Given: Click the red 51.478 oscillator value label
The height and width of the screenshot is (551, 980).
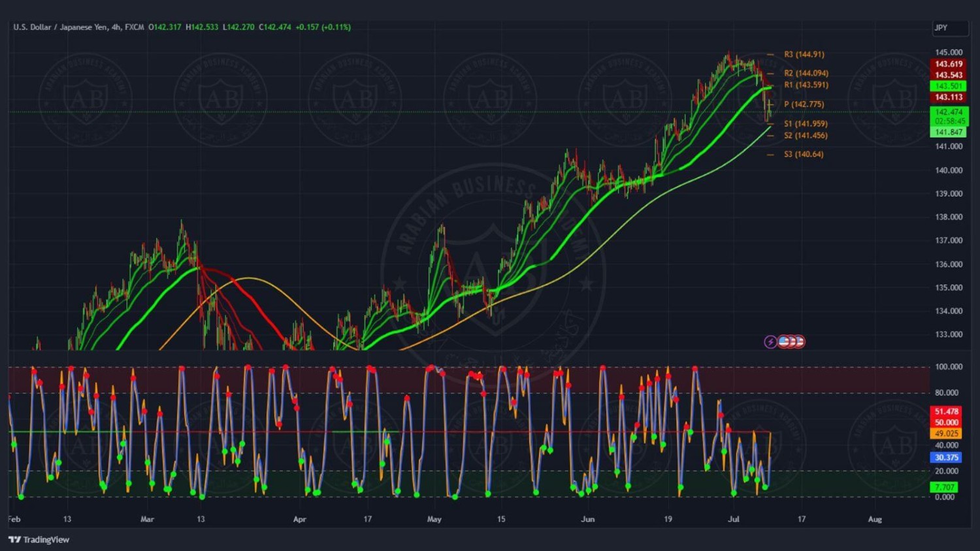Looking at the screenshot, I should (x=946, y=411).
